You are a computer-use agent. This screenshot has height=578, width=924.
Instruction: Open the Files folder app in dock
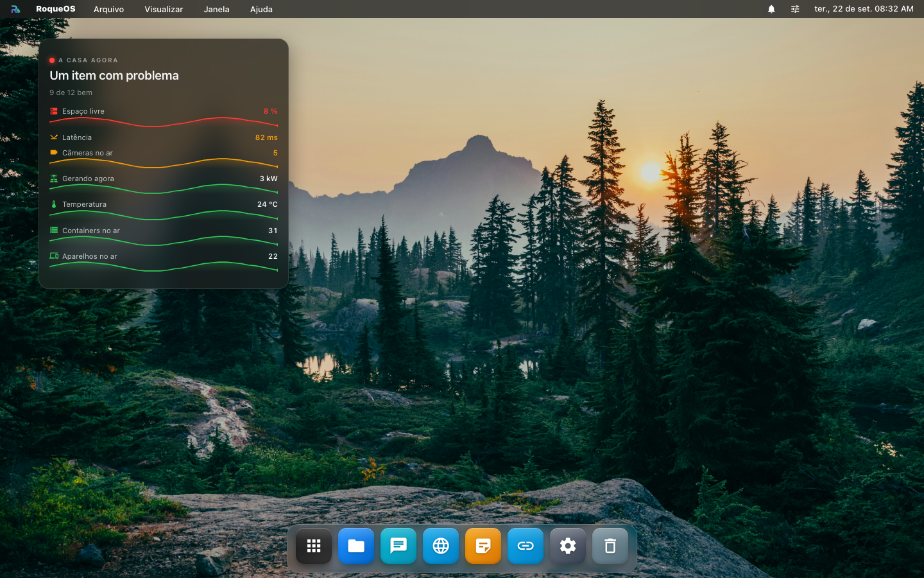tap(356, 546)
